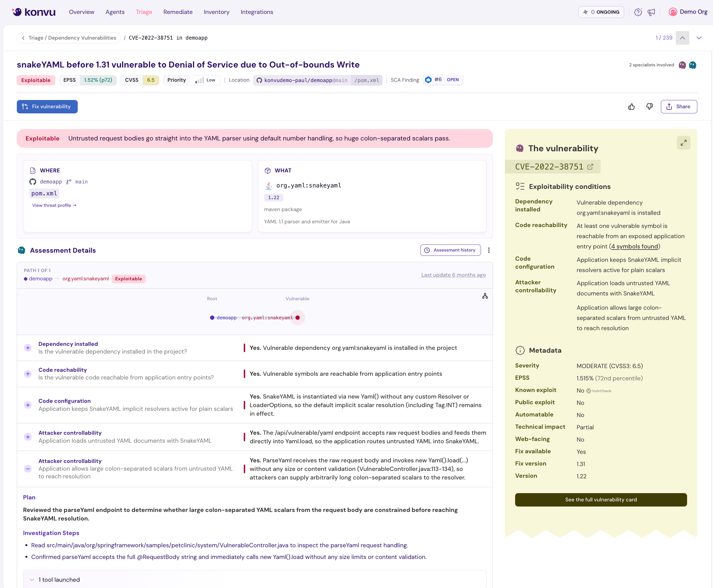Click the pom.xml file chip
Screen dimensions: 713x588
44,193
